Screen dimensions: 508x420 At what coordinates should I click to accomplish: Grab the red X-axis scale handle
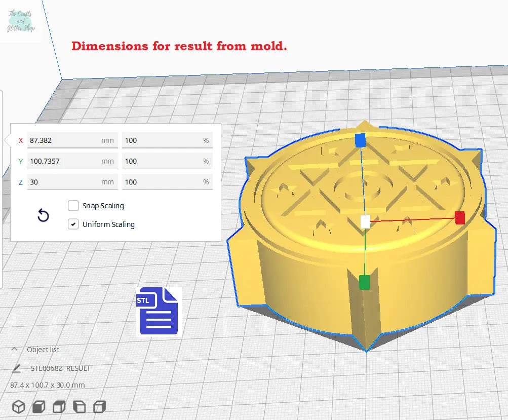pos(460,218)
